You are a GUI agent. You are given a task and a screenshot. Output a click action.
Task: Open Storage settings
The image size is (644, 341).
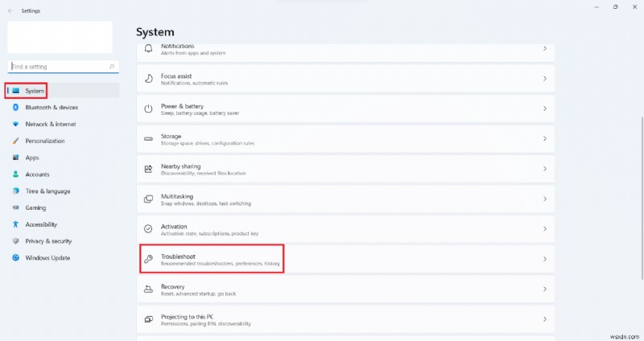click(x=345, y=138)
